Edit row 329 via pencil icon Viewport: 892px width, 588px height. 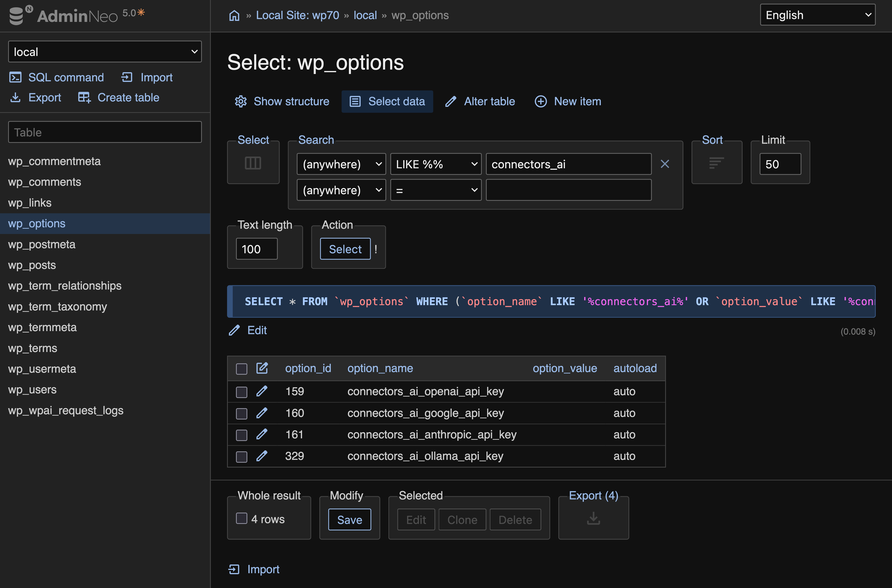coord(262,456)
